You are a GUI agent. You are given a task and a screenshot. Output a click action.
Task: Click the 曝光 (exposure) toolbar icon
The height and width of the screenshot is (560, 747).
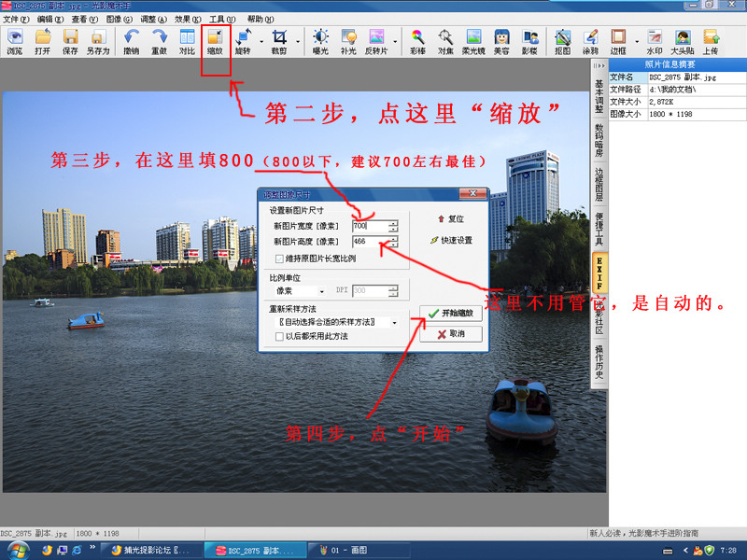pos(320,40)
